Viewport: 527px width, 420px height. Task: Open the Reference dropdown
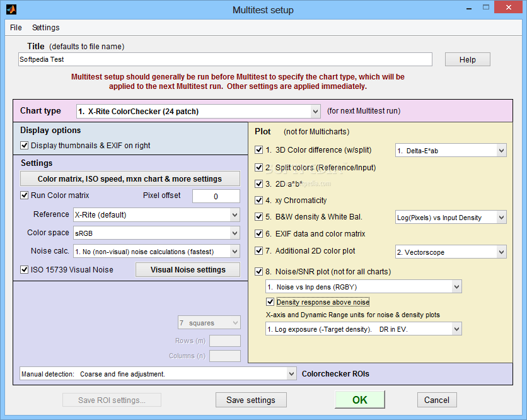coord(156,215)
